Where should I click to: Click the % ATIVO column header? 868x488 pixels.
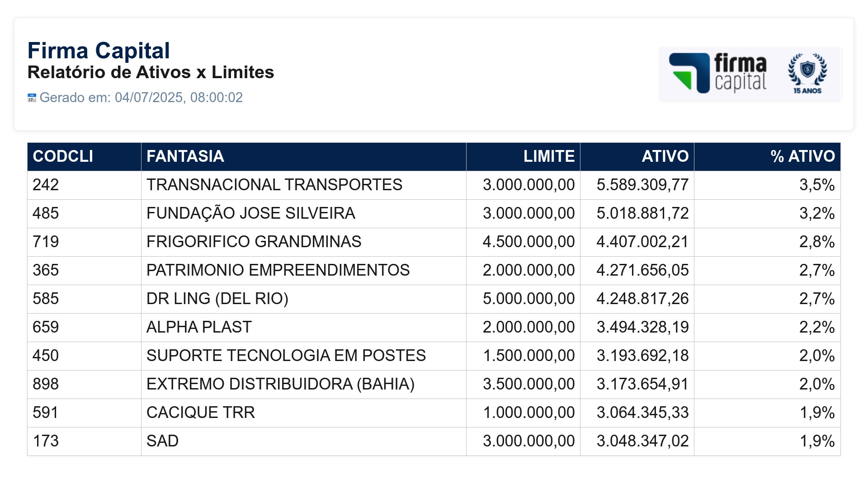coord(802,156)
